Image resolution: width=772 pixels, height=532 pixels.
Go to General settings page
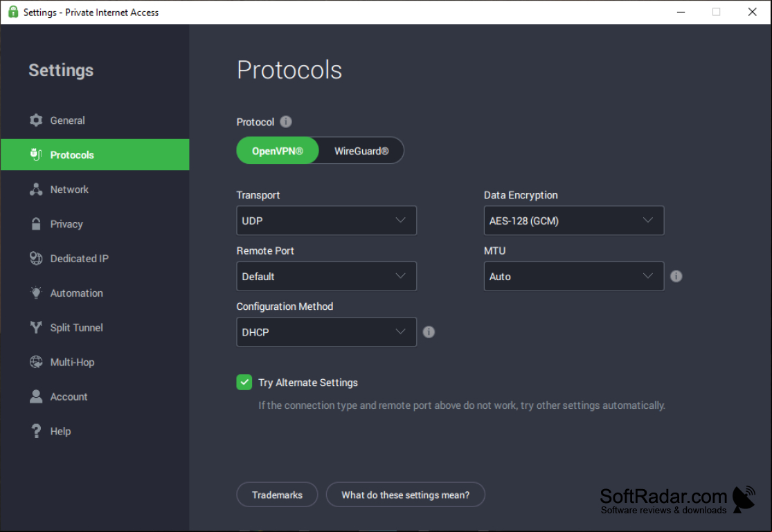[95, 120]
